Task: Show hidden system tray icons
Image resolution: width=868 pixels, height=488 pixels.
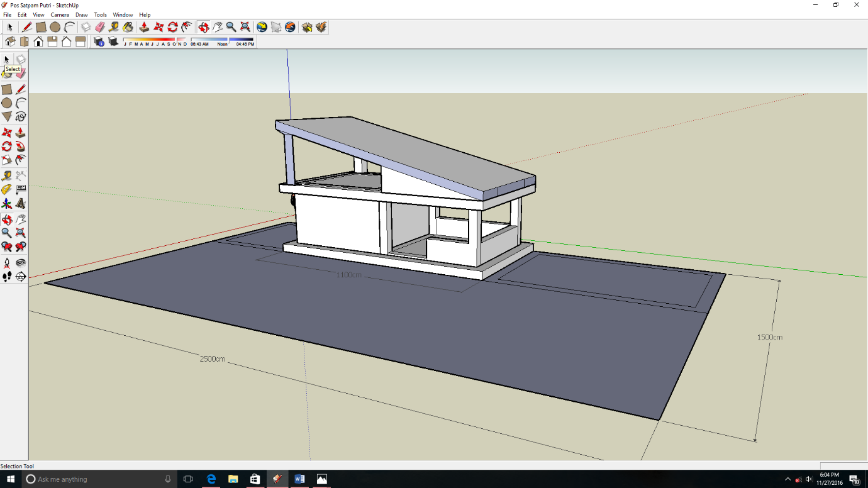Action: 787,479
